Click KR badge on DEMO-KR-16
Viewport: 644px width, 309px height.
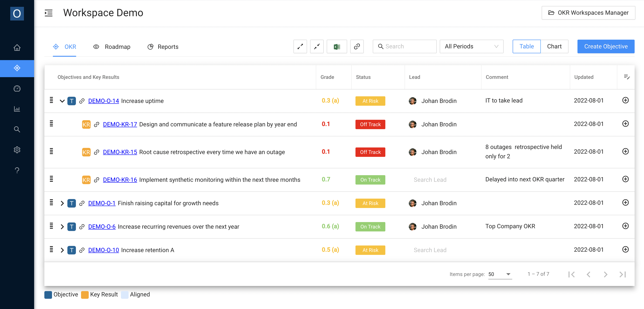[86, 180]
